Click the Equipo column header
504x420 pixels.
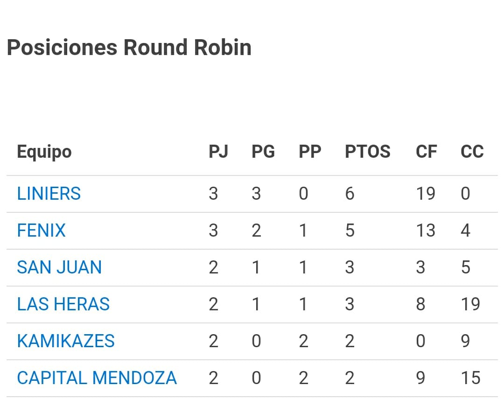(x=44, y=152)
